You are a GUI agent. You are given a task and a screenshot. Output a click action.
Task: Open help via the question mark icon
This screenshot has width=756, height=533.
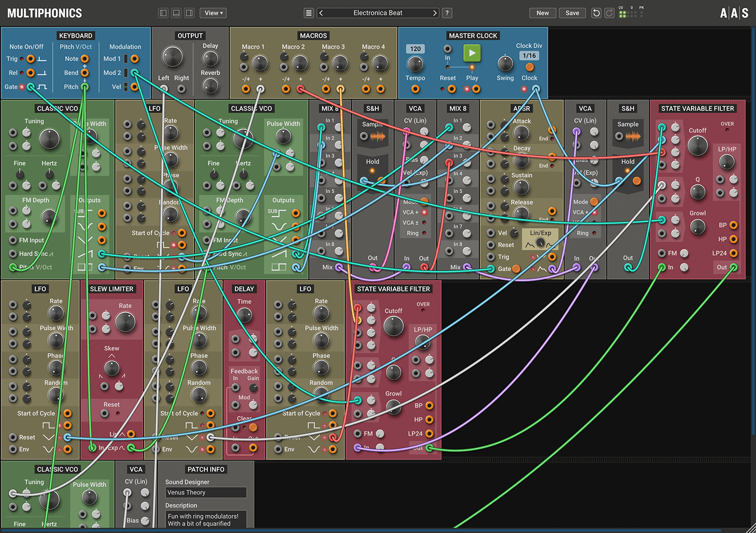[x=447, y=12]
